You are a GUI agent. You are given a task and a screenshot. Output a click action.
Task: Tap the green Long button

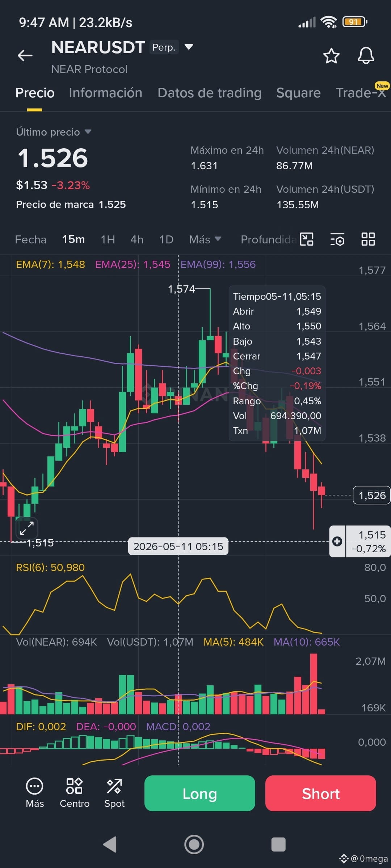[200, 793]
